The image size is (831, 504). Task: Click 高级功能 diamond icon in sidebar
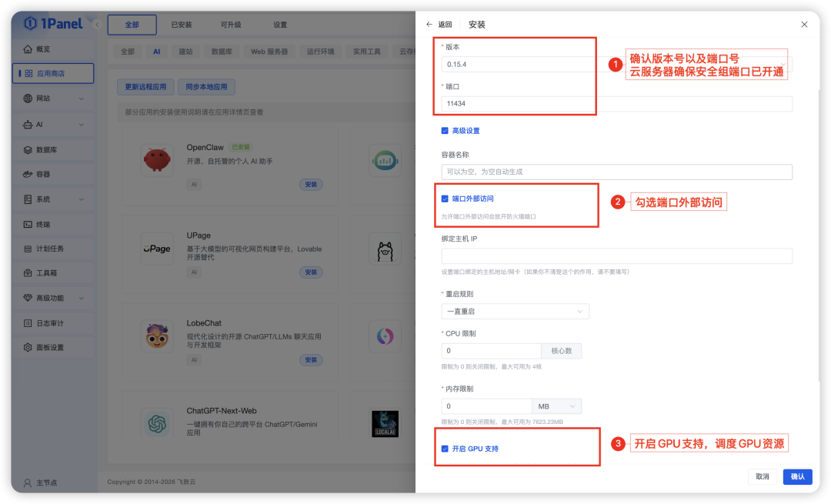[x=28, y=298]
